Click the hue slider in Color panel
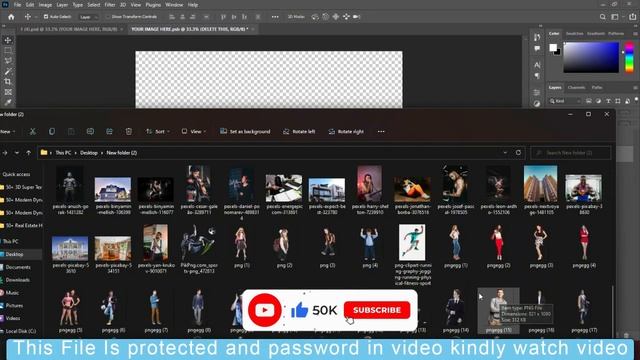640x360 pixels. click(x=629, y=58)
